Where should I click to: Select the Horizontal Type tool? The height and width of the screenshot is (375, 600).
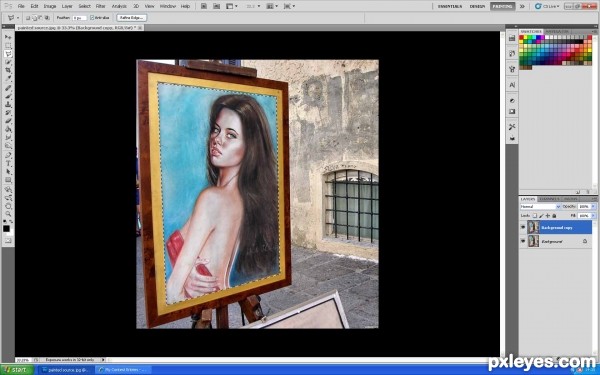(8, 164)
